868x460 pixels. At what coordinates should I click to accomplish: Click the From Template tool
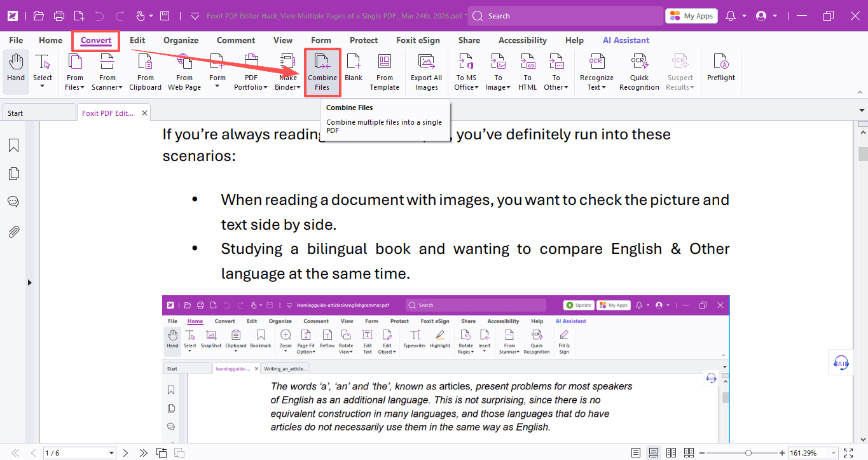tap(385, 71)
